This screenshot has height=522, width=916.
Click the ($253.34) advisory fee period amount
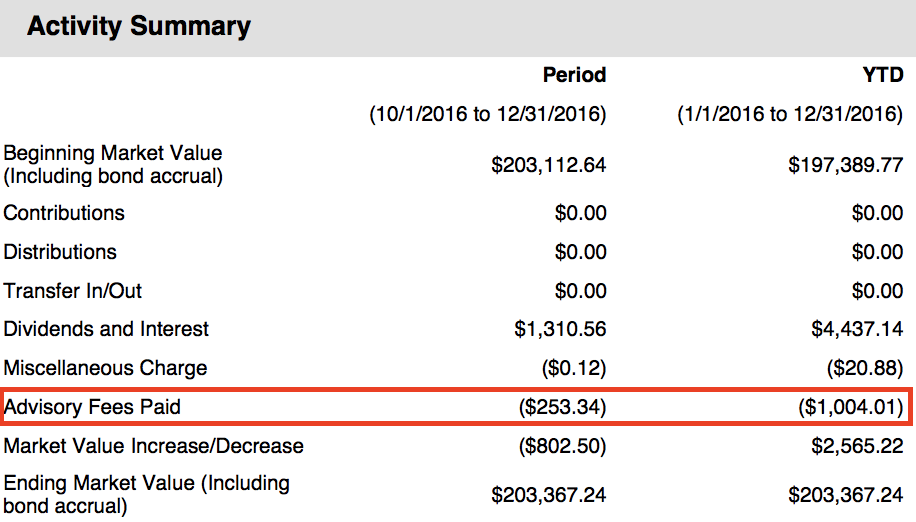(x=563, y=407)
